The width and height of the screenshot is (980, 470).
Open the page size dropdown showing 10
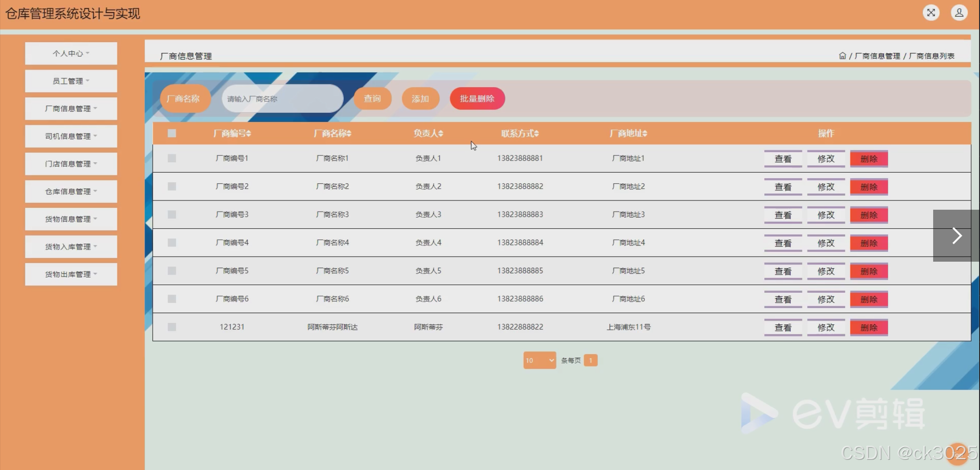click(x=539, y=361)
